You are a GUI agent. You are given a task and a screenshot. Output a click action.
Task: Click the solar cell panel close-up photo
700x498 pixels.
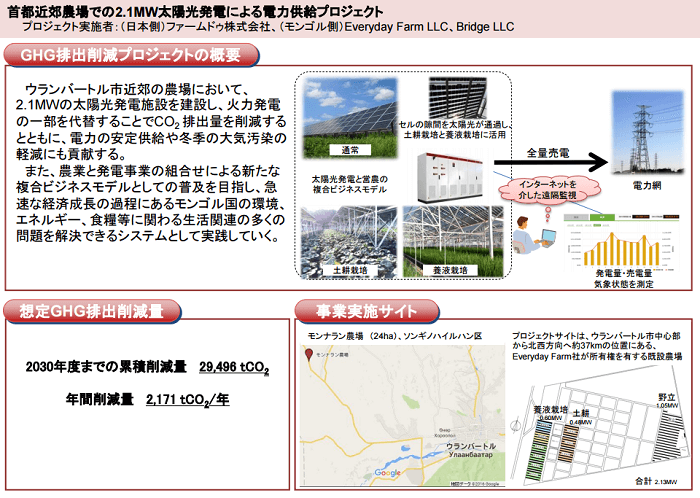pyautogui.click(x=458, y=98)
